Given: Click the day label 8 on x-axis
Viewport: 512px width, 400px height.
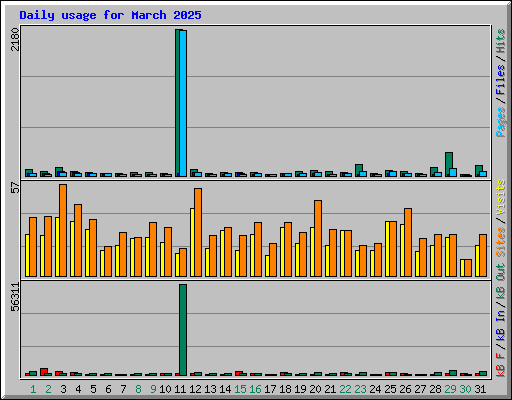Looking at the screenshot, I should click(138, 389).
